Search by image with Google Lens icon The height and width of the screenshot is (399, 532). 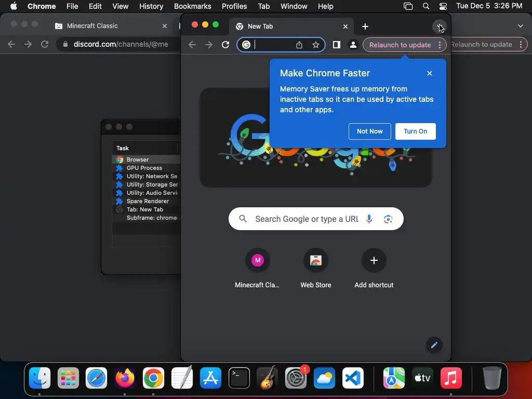[x=388, y=219]
